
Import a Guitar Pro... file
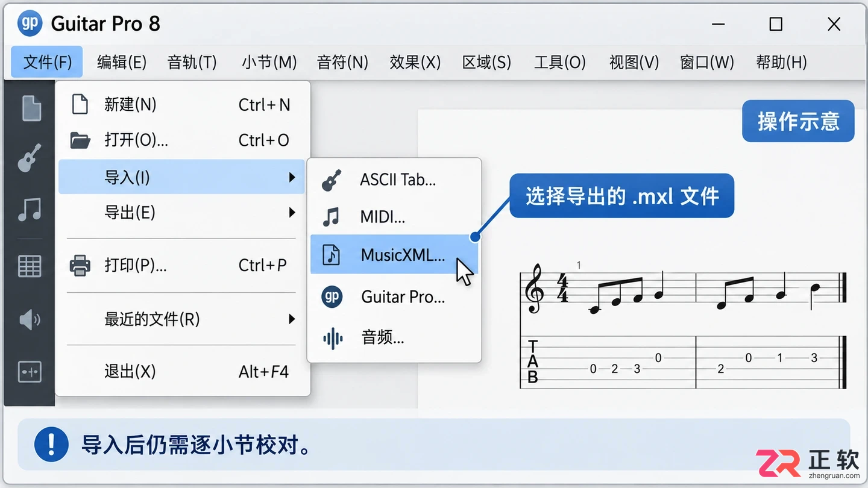[394, 296]
